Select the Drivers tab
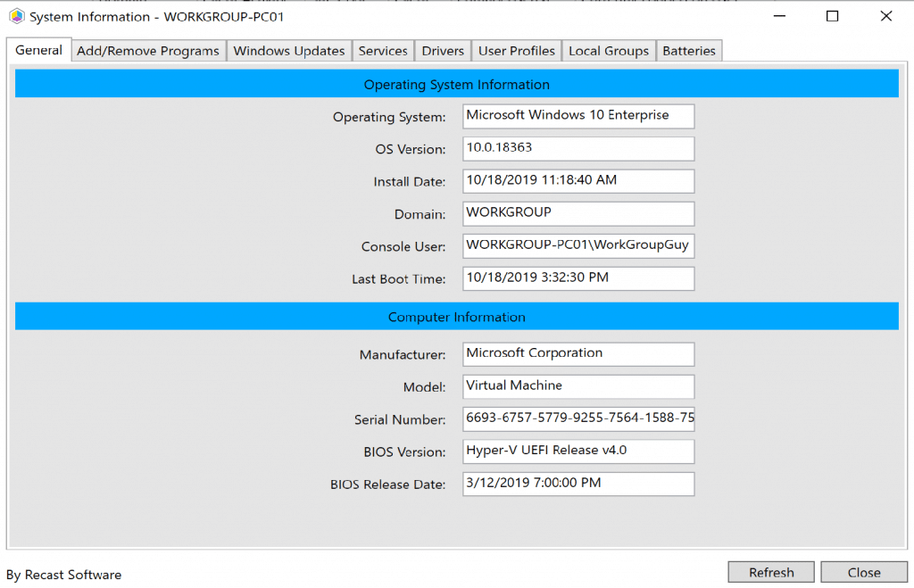 pos(443,51)
